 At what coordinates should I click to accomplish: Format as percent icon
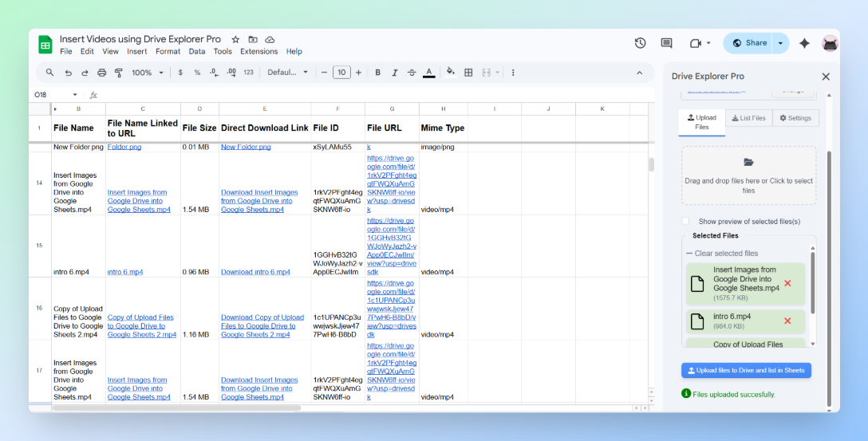pyautogui.click(x=197, y=73)
